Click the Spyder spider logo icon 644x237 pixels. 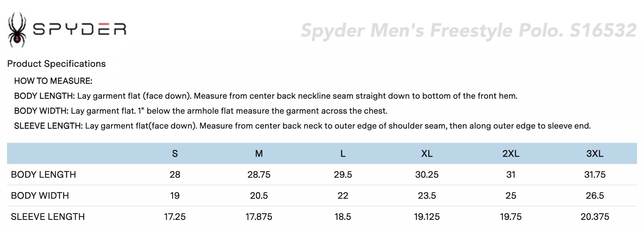[x=17, y=30]
